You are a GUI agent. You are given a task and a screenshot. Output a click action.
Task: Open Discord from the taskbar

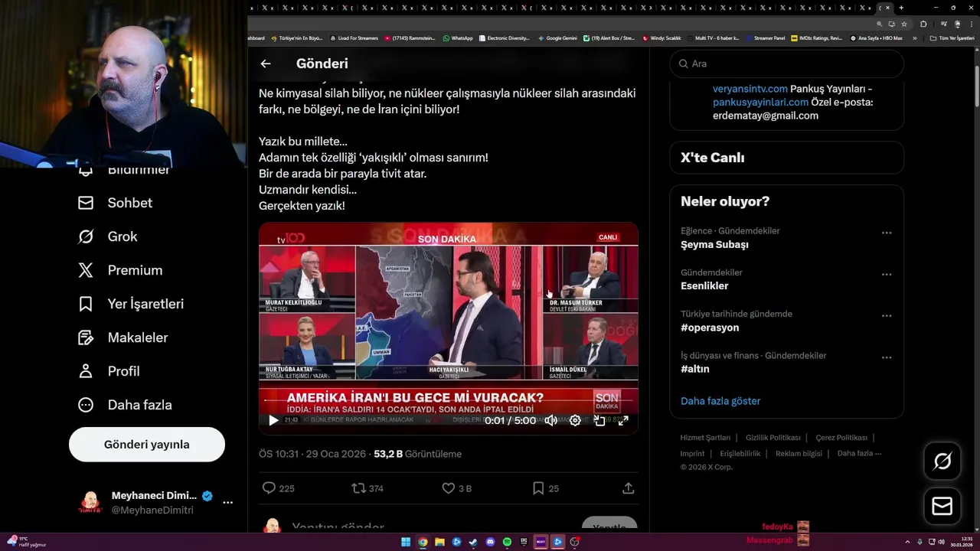(490, 542)
